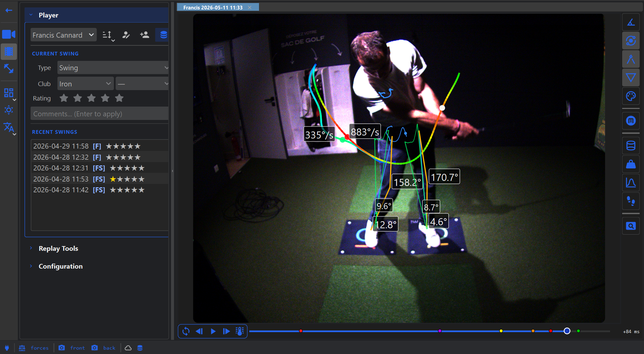The image size is (644, 354).
Task: Select swing 2026-04-28 12:31
Action: [x=99, y=168]
